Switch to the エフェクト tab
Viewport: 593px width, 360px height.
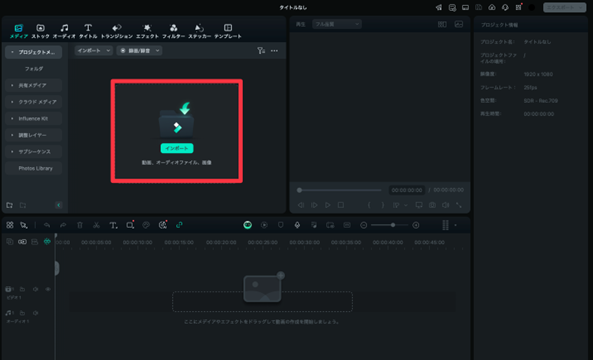[147, 31]
